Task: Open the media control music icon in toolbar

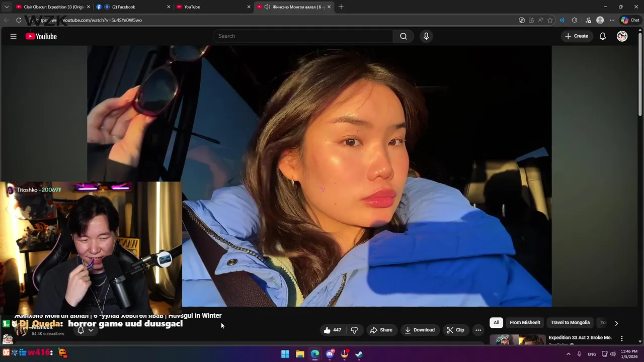Action: 588,20
